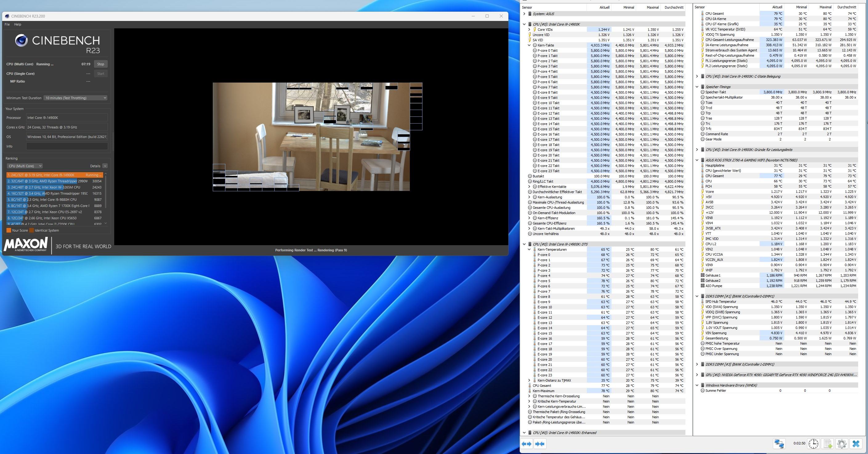
Task: Click the log file plus icon
Action: (x=828, y=444)
